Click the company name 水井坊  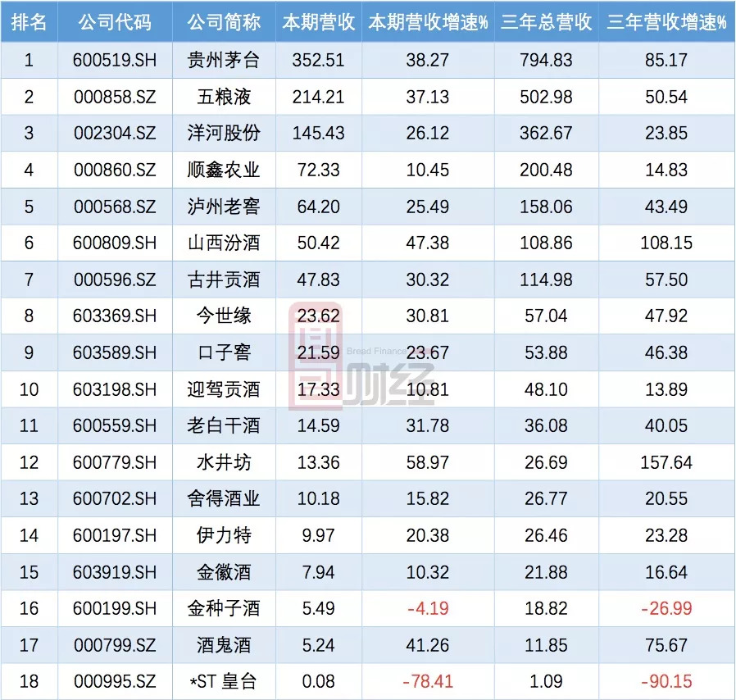tap(224, 462)
